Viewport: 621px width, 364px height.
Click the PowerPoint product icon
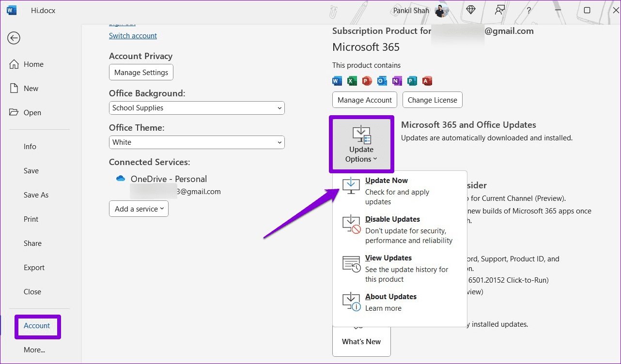tap(367, 81)
